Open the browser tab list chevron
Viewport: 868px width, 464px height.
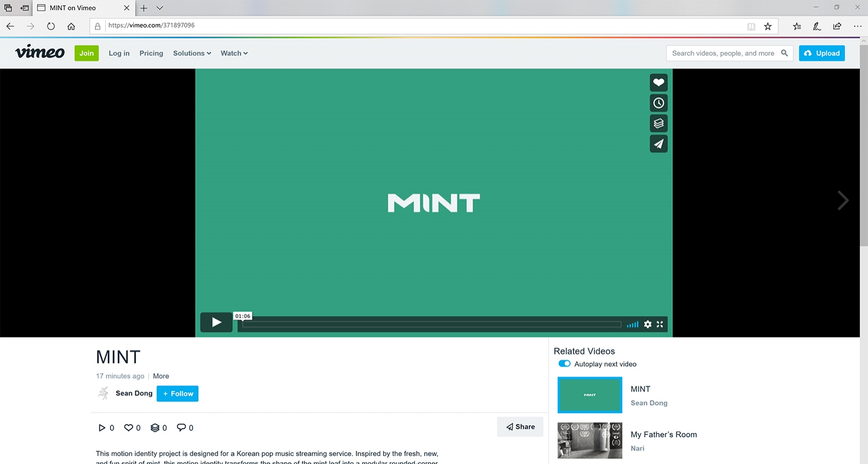point(160,8)
